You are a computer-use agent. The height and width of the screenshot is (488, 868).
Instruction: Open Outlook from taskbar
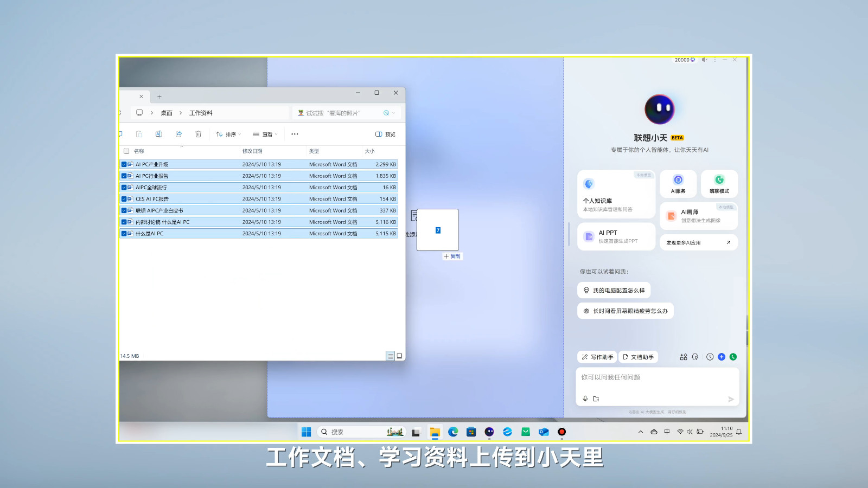pyautogui.click(x=544, y=432)
